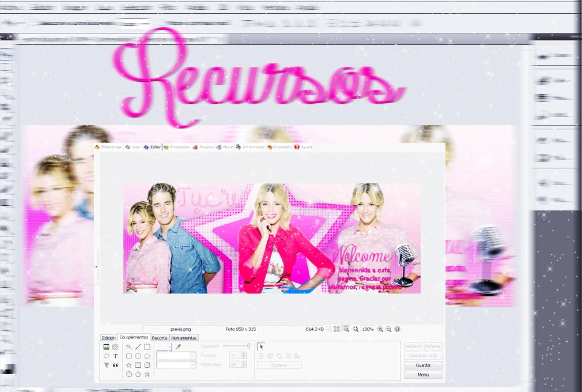Viewport: 582px width, 392px height.
Task: Click the previa.png filename in status bar
Action: pos(181,329)
